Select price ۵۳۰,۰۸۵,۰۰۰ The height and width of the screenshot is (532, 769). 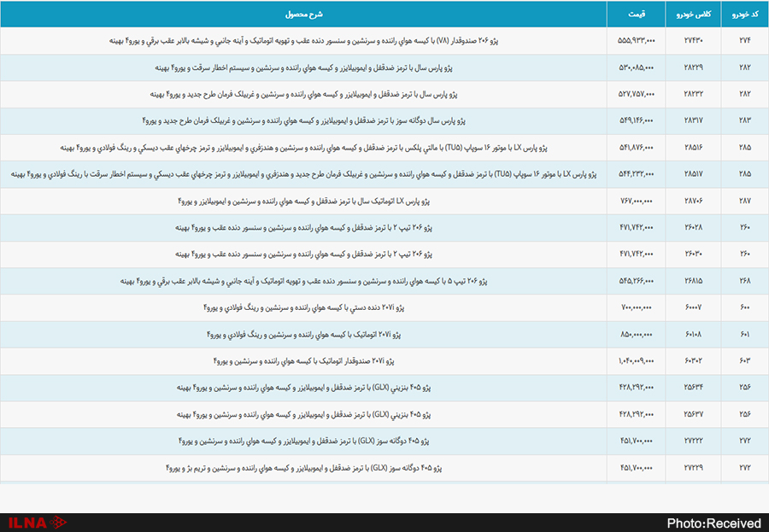[x=636, y=67]
